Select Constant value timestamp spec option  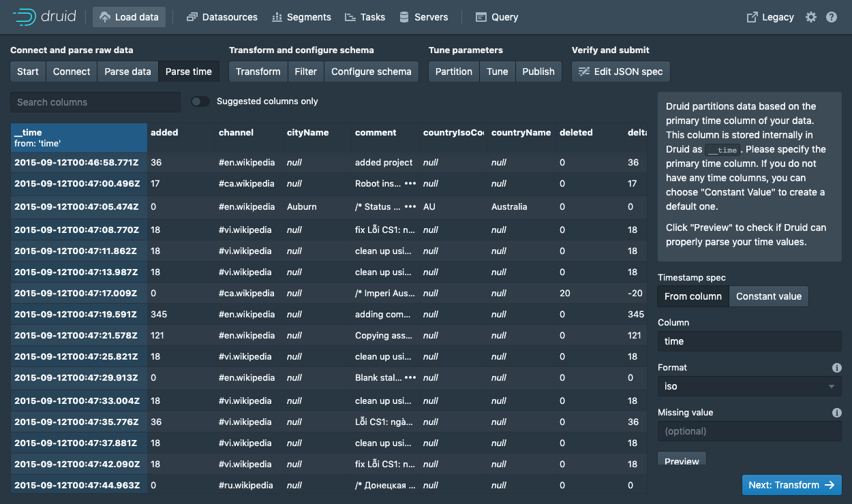[769, 296]
